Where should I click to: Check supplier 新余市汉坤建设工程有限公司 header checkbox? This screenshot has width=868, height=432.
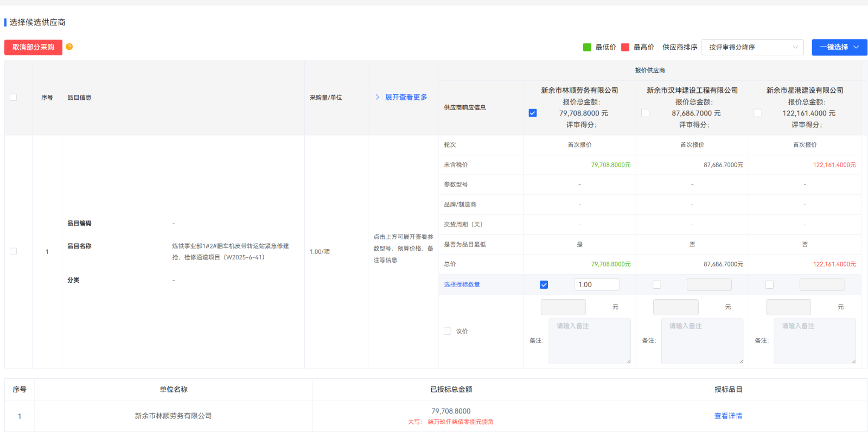pyautogui.click(x=645, y=113)
